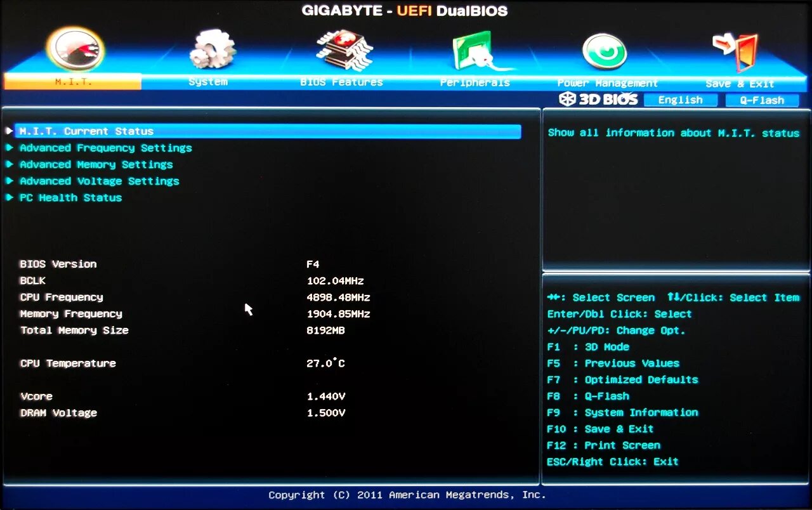Open PC Health Status submenu

point(71,197)
